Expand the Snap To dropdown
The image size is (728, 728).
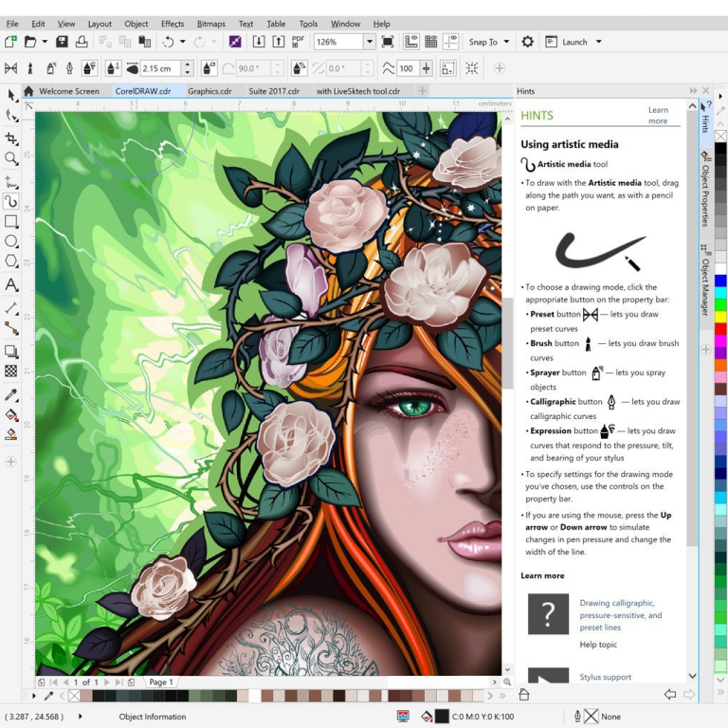point(506,42)
